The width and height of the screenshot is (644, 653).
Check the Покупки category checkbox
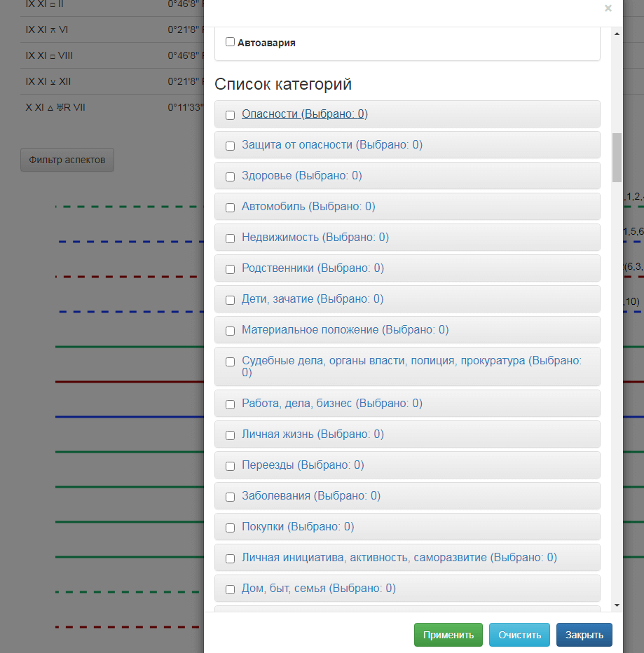(x=230, y=528)
